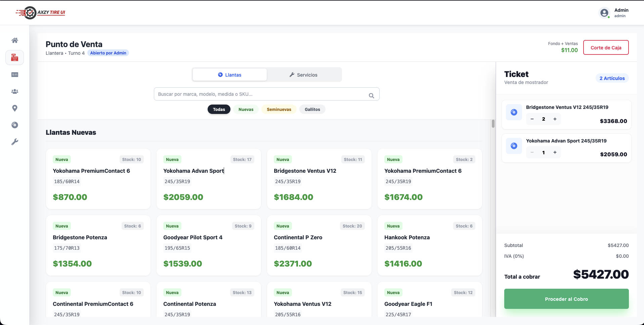Screen dimensions: 644x325
Task: Select the Nuevas filter chip
Action: [x=246, y=110]
